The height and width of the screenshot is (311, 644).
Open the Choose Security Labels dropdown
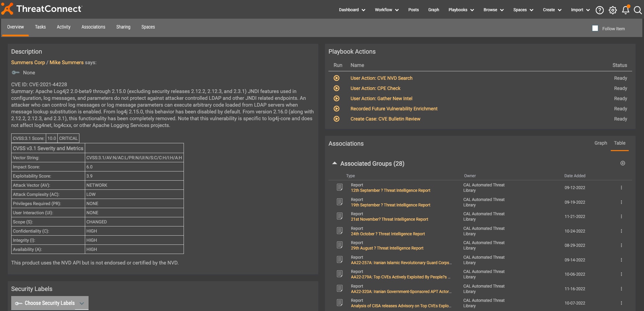50,303
